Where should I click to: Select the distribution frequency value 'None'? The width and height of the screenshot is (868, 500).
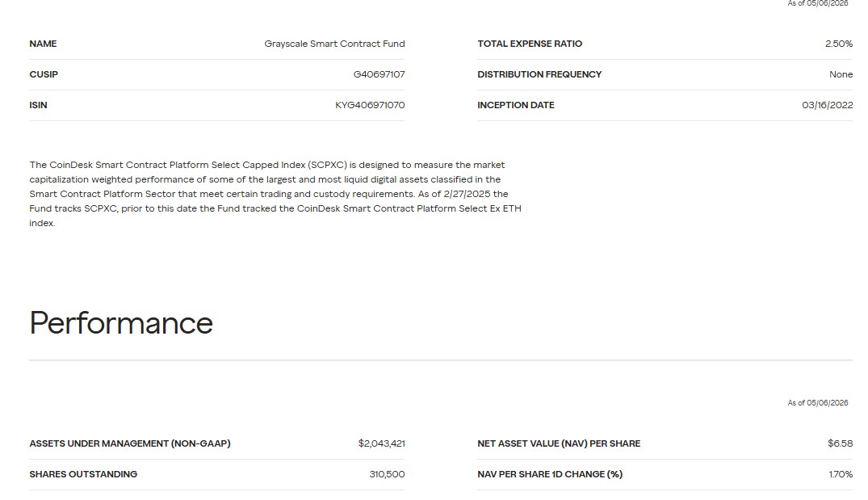841,74
